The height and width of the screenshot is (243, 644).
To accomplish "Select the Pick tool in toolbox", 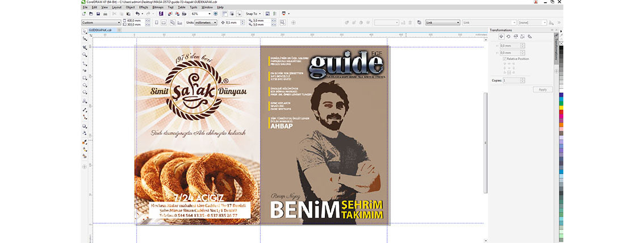I will 85,32.
